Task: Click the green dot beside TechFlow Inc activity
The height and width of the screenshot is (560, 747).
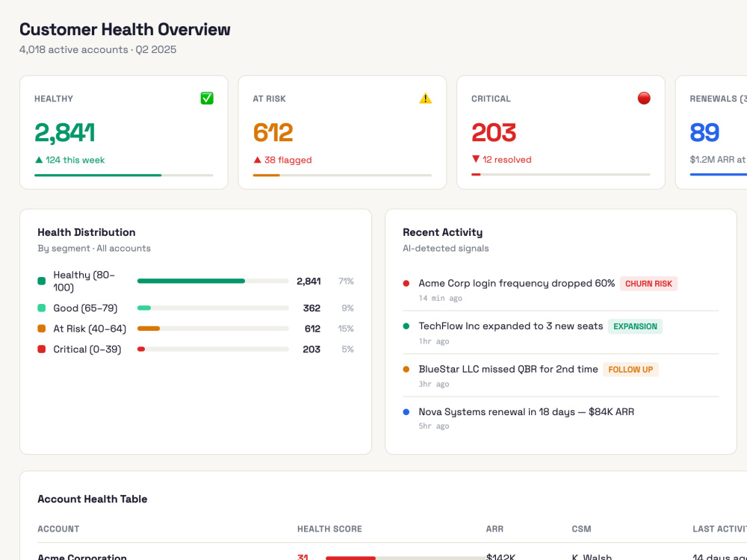Action: coord(406,326)
